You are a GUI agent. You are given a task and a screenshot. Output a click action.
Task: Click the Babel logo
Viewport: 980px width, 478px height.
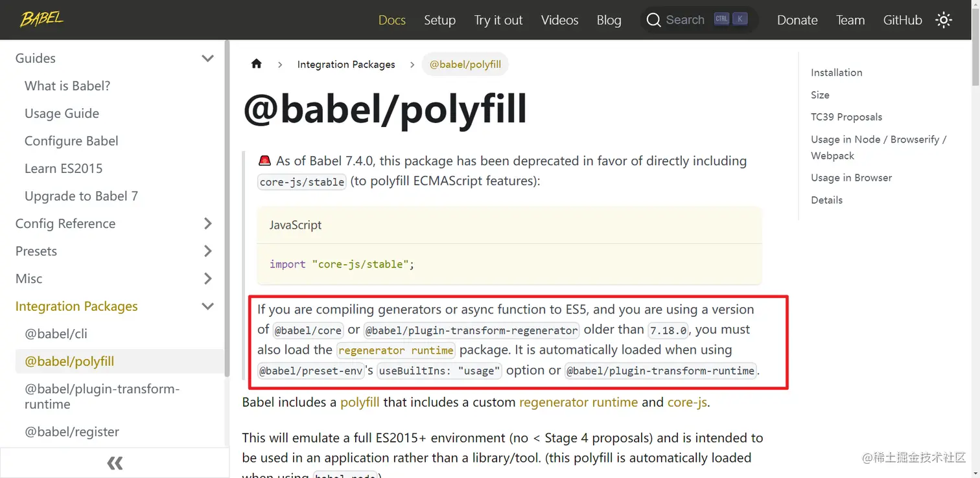tap(42, 19)
